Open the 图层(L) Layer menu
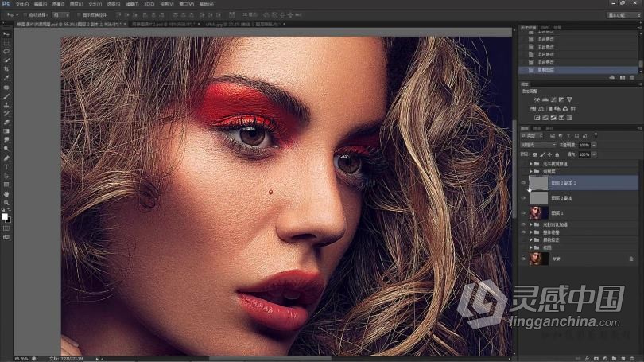The image size is (644, 362). pyautogui.click(x=76, y=4)
